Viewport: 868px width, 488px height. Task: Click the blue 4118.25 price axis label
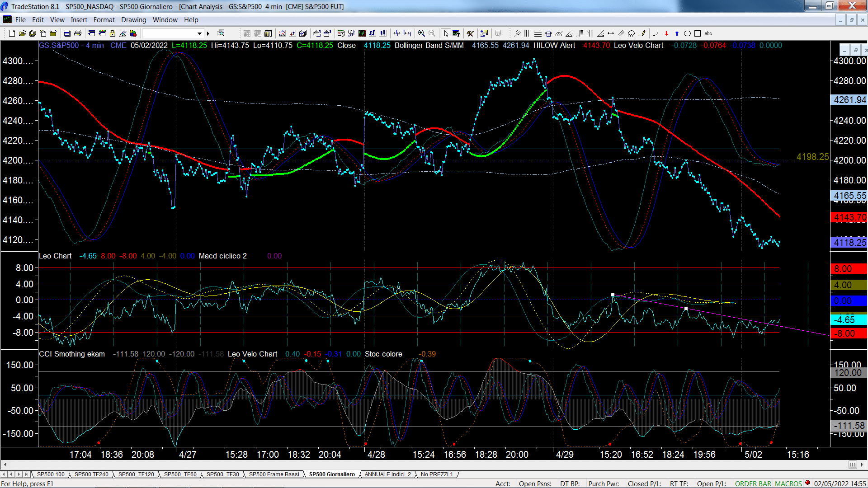tap(849, 243)
